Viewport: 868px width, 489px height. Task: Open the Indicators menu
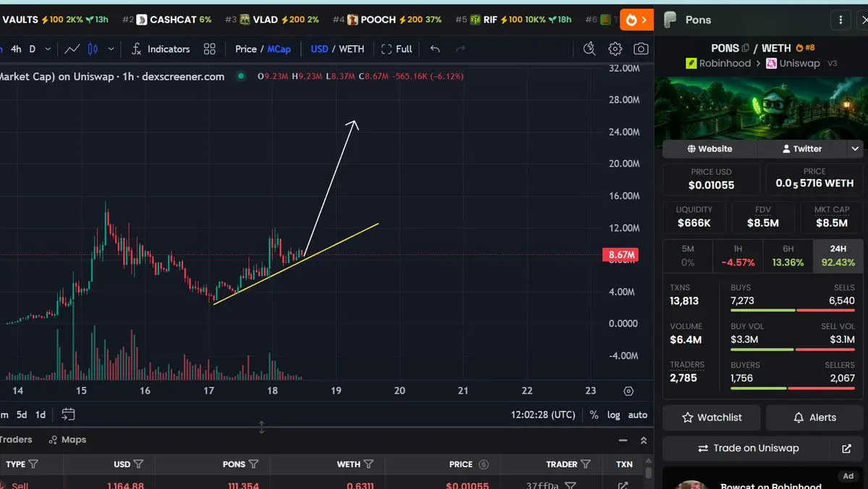[x=161, y=49]
